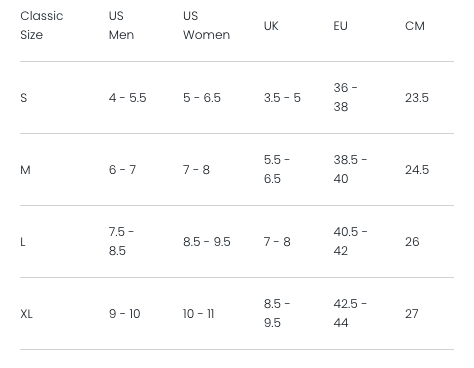Click the Classic Size column header

[42, 25]
